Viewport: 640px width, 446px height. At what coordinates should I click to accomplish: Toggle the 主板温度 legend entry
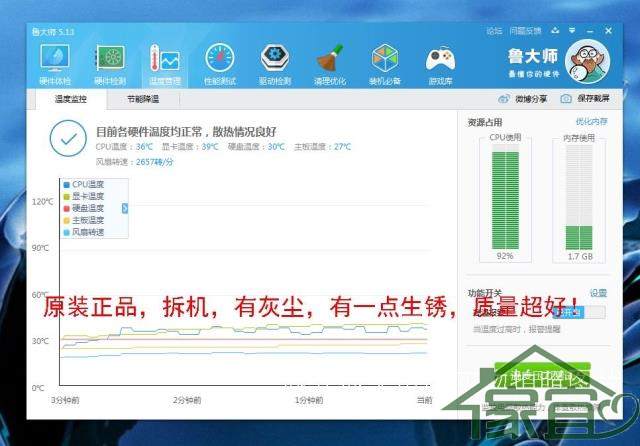tap(84, 220)
